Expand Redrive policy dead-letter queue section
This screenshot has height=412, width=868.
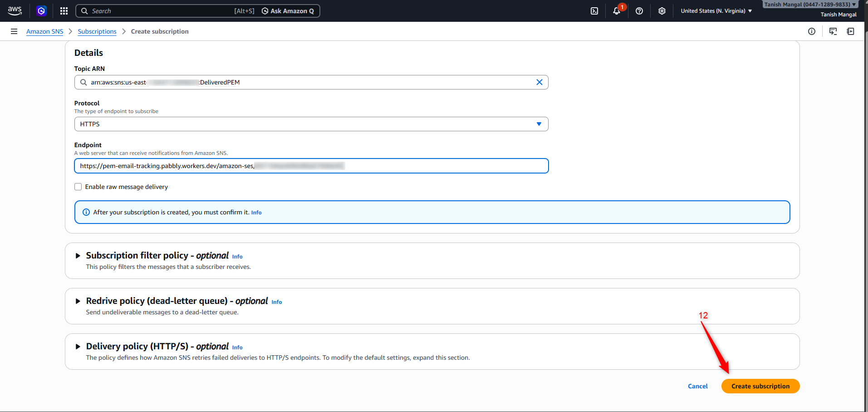78,301
